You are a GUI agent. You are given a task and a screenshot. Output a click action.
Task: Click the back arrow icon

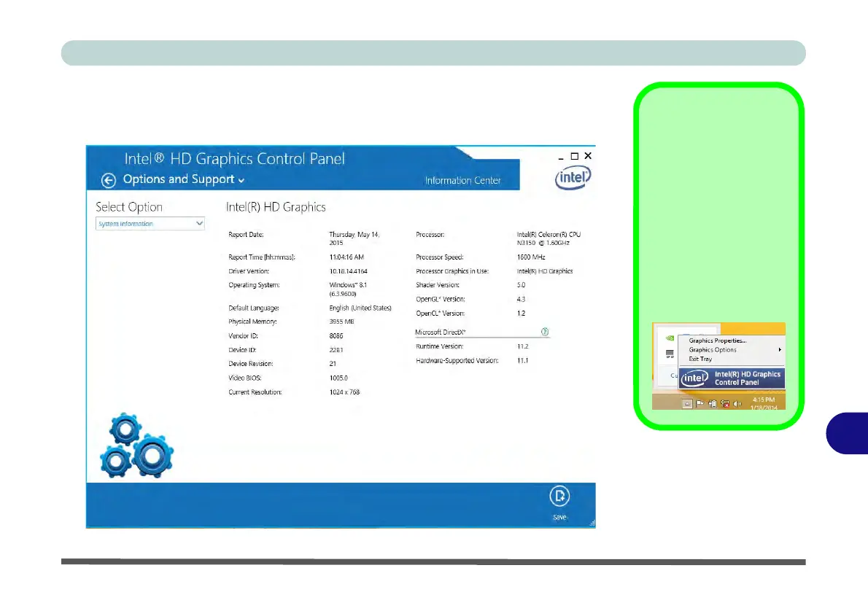[109, 180]
